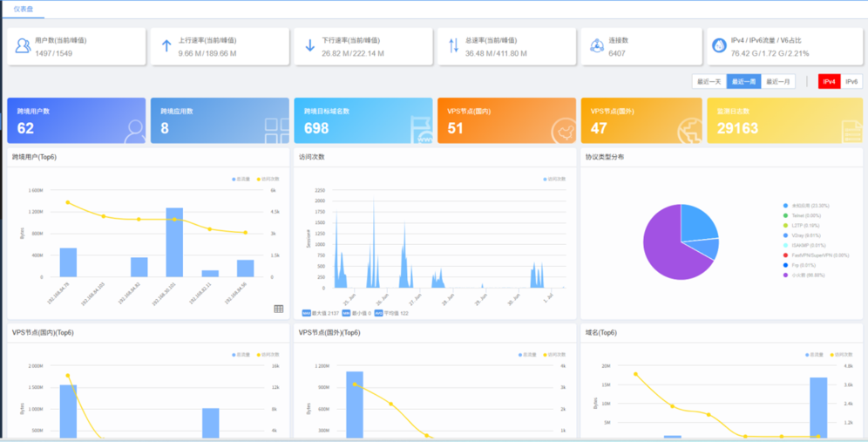Open the 跨境应用数 8 card
The image size is (868, 442).
coord(220,121)
